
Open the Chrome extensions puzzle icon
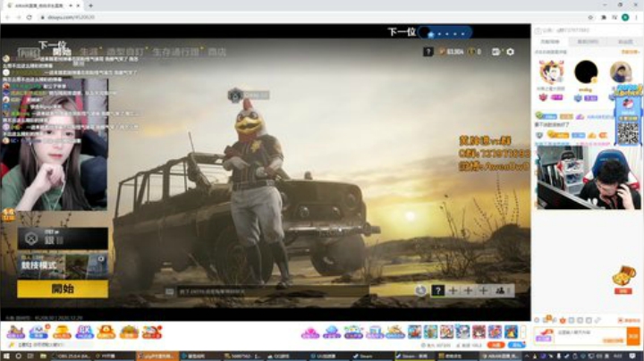click(604, 17)
